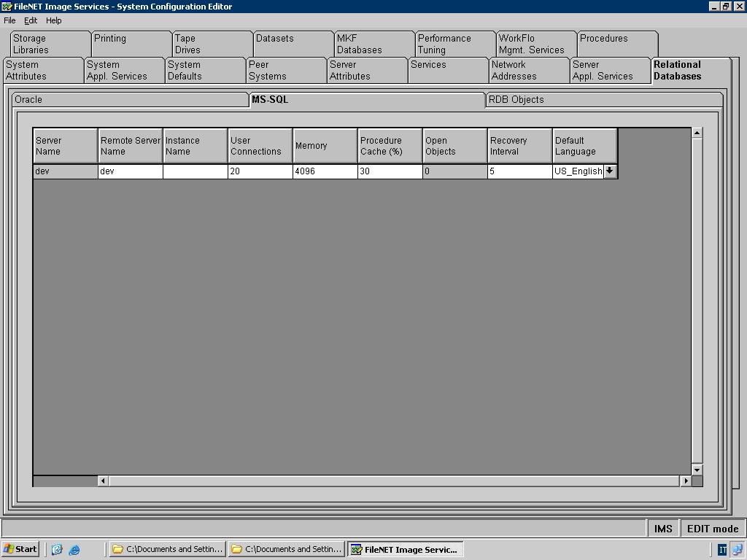Click the Procedure Cache (%) column header
This screenshot has height=560, width=747.
pos(390,146)
